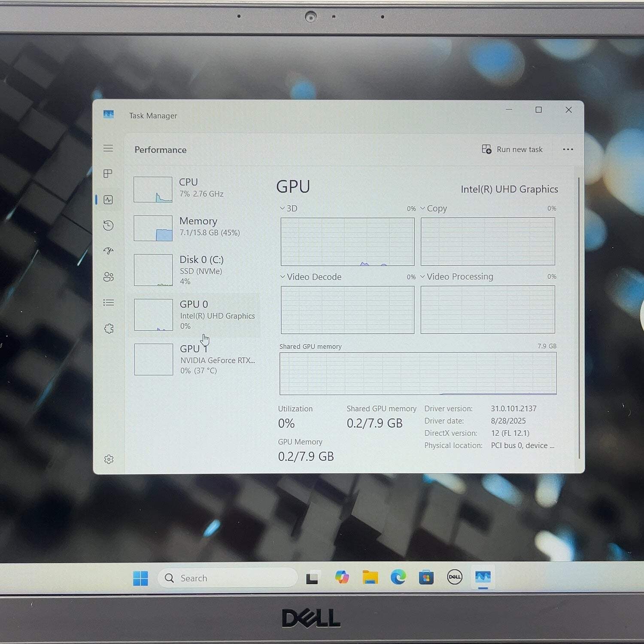
Task: Open the Task Manager hamburger navigation menu
Action: coord(108,148)
